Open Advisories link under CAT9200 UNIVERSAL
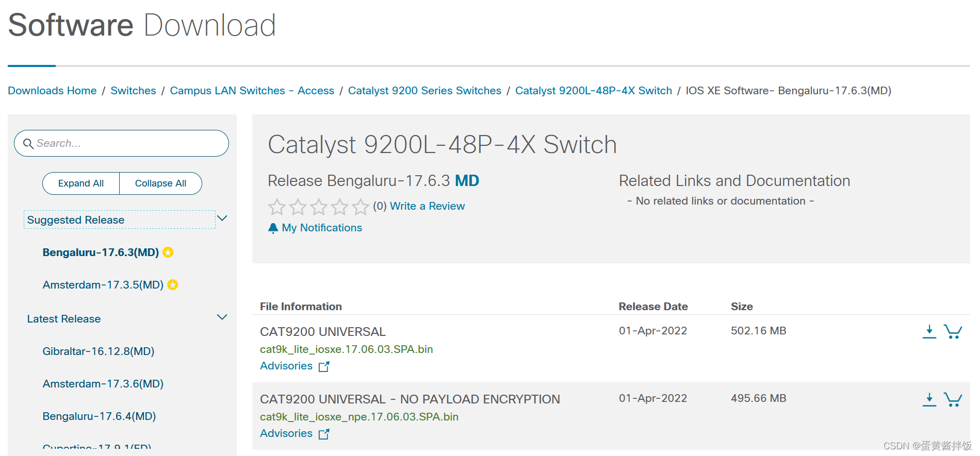Image resolution: width=980 pixels, height=456 pixels. coord(286,366)
